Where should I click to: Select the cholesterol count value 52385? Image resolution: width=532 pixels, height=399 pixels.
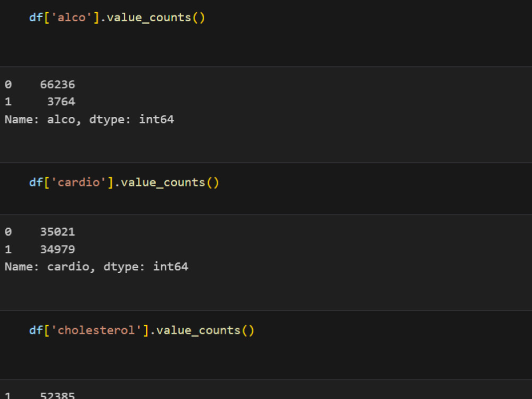(x=57, y=395)
